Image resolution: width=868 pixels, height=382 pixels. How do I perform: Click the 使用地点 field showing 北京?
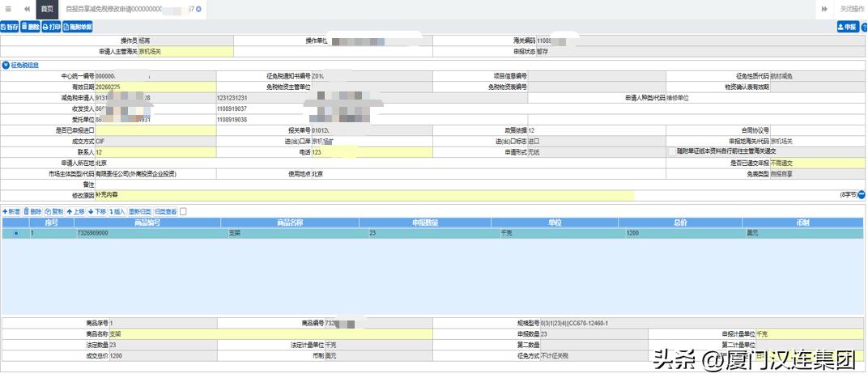coord(489,173)
